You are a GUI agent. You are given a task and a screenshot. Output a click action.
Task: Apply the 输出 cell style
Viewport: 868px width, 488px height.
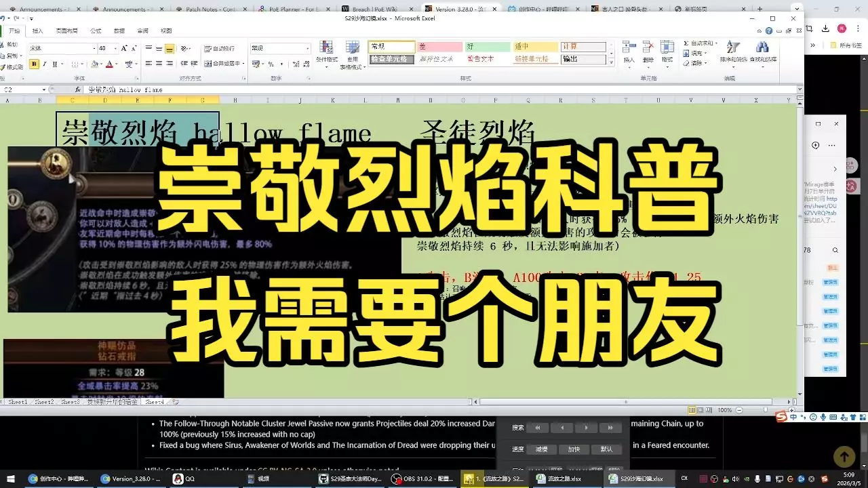pos(583,59)
